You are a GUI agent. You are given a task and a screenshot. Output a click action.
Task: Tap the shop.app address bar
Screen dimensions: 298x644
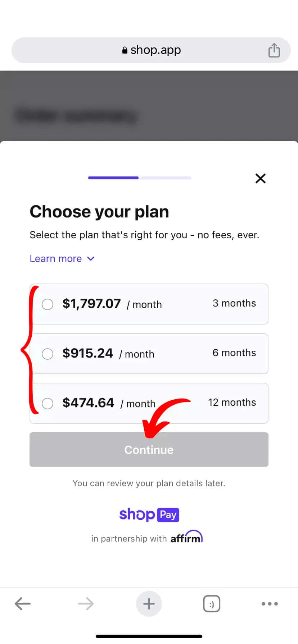coord(151,50)
